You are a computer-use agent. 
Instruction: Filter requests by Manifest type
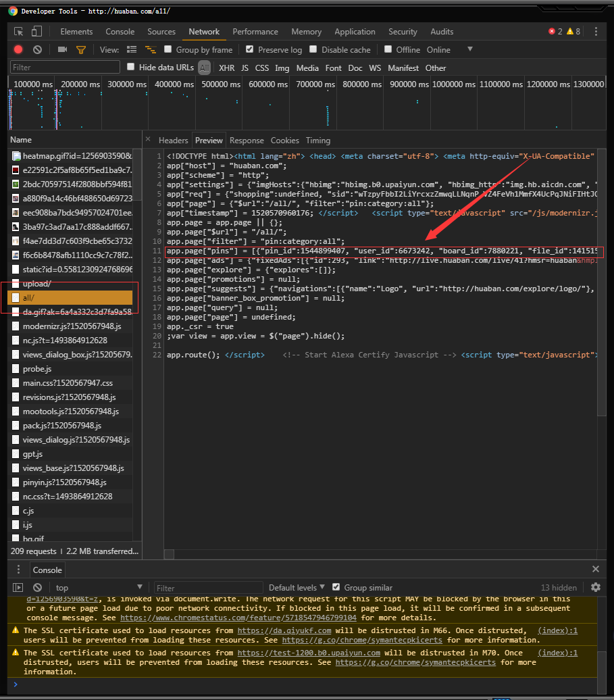click(x=403, y=68)
